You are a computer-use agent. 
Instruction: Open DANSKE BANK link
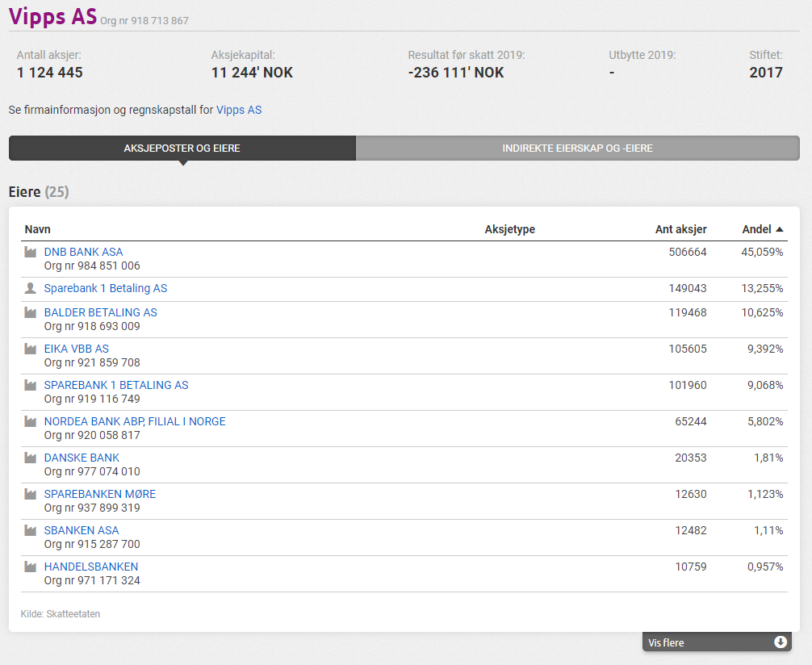click(x=82, y=458)
